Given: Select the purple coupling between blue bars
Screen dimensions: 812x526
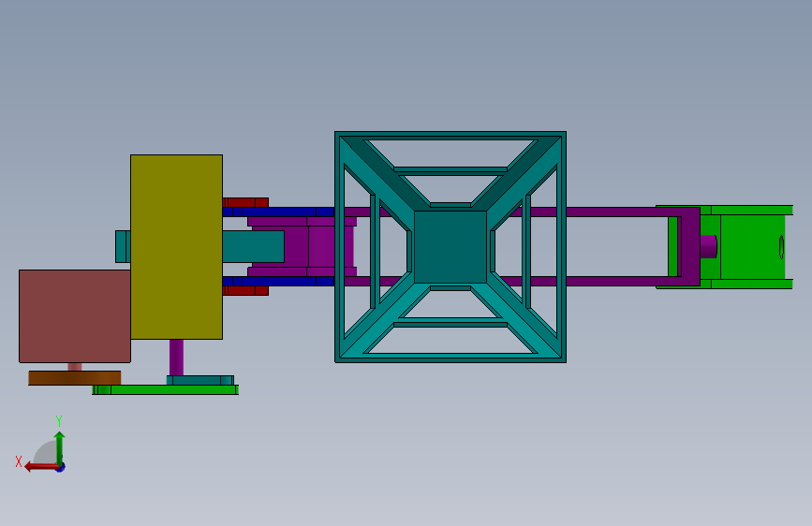Looking at the screenshot, I should [x=320, y=246].
